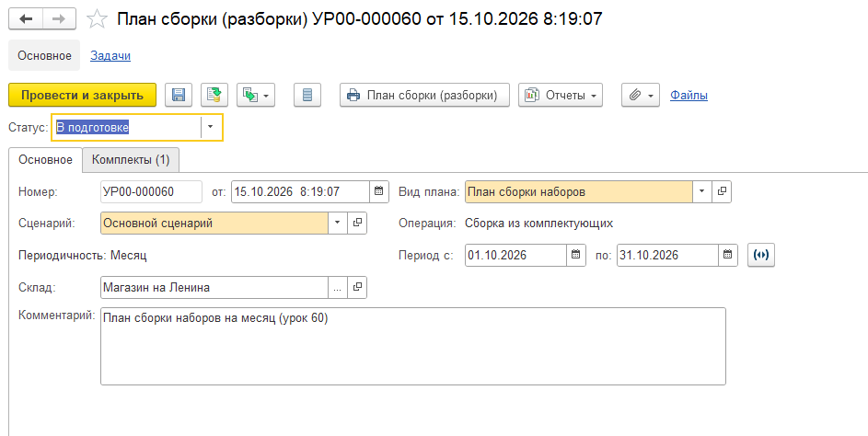
Task: Post the document with the green arrow icon
Action: [214, 95]
